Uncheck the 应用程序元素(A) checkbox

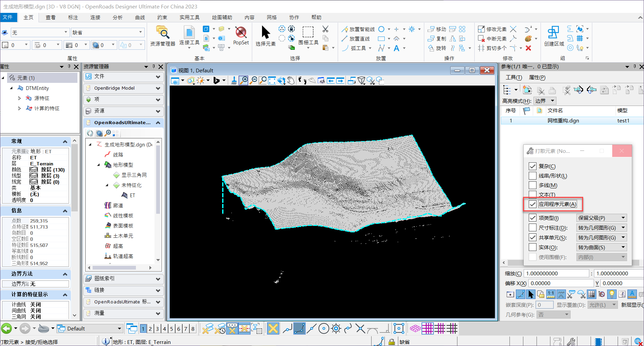(533, 204)
